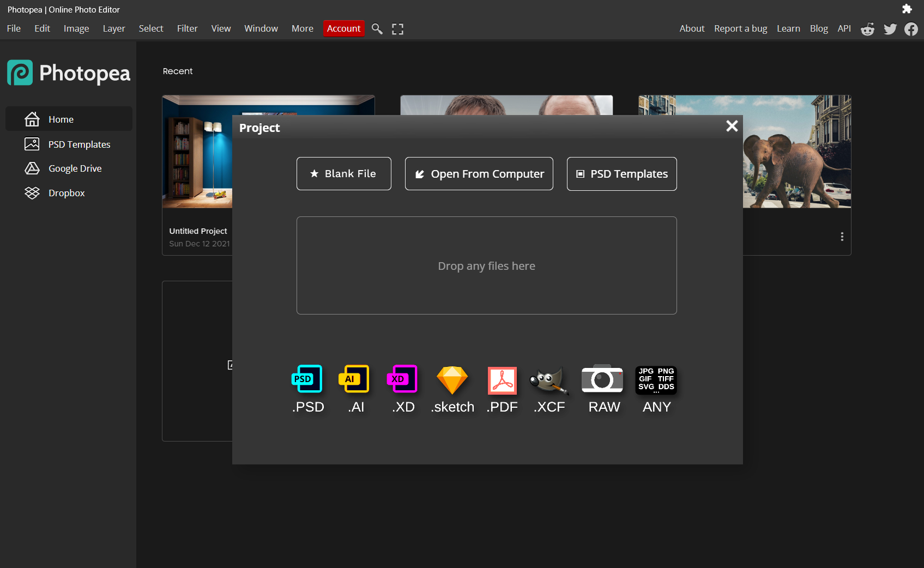
Task: Open Dropbox from the sidebar
Action: click(66, 192)
